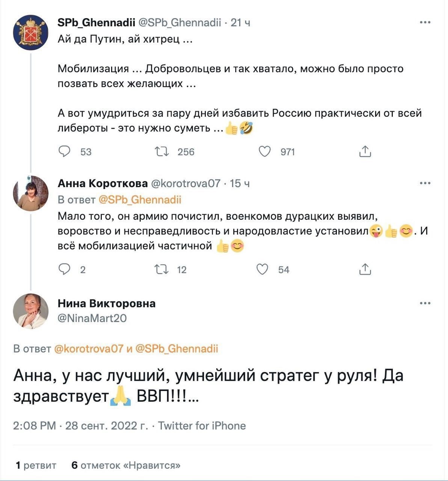448x481 pixels.
Task: Like the SPb_Ghennadii tweet with 971 likes
Action: (x=265, y=152)
